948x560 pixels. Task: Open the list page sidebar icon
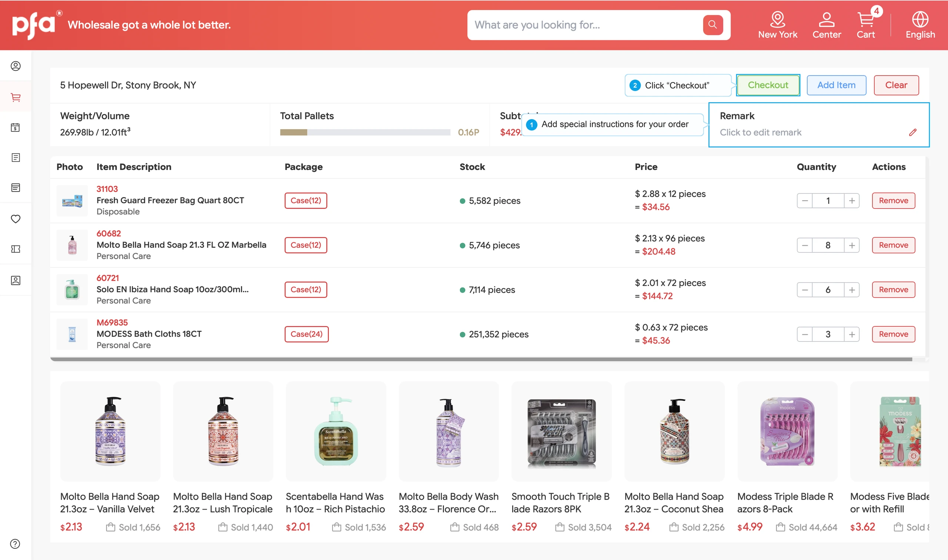point(16,187)
